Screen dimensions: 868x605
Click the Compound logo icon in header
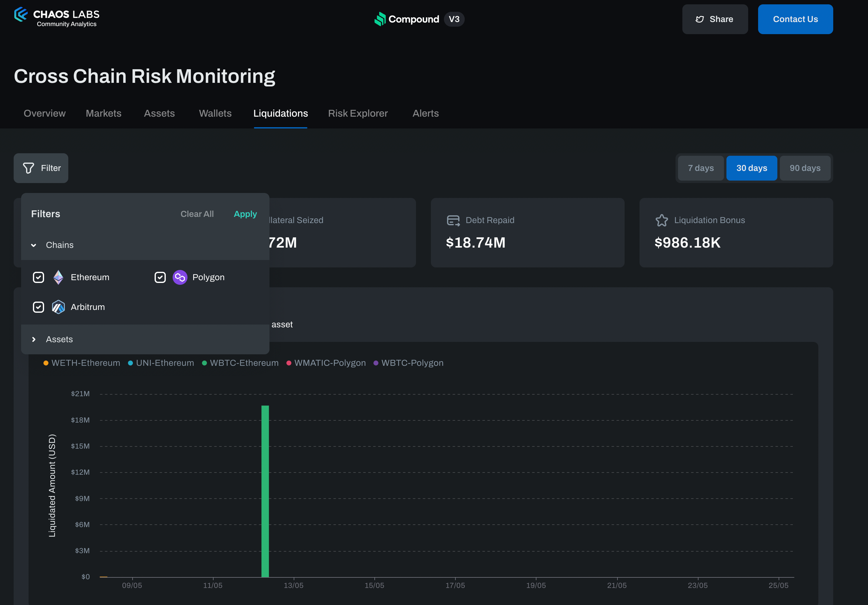pos(380,19)
